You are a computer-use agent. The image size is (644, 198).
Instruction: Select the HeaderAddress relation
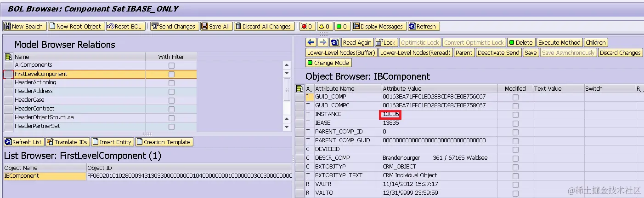click(34, 91)
